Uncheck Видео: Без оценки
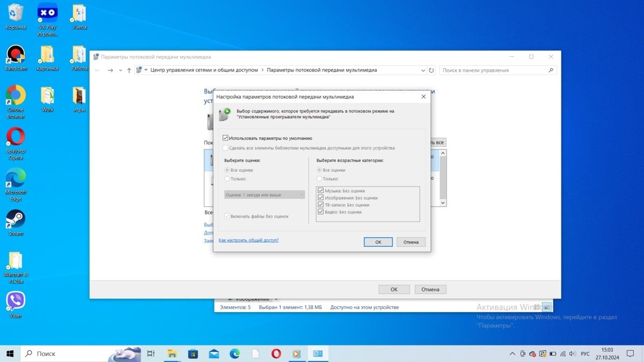This screenshot has height=362, width=644. (321, 212)
